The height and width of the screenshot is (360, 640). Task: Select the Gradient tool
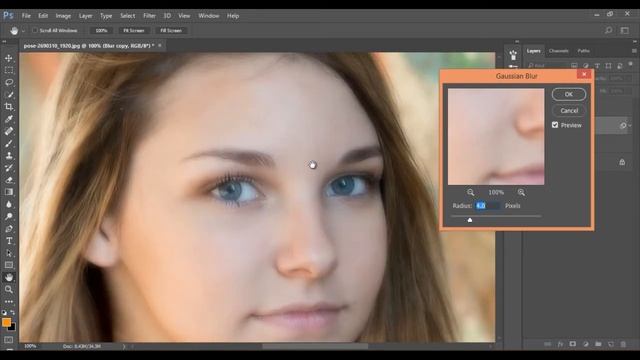point(9,192)
